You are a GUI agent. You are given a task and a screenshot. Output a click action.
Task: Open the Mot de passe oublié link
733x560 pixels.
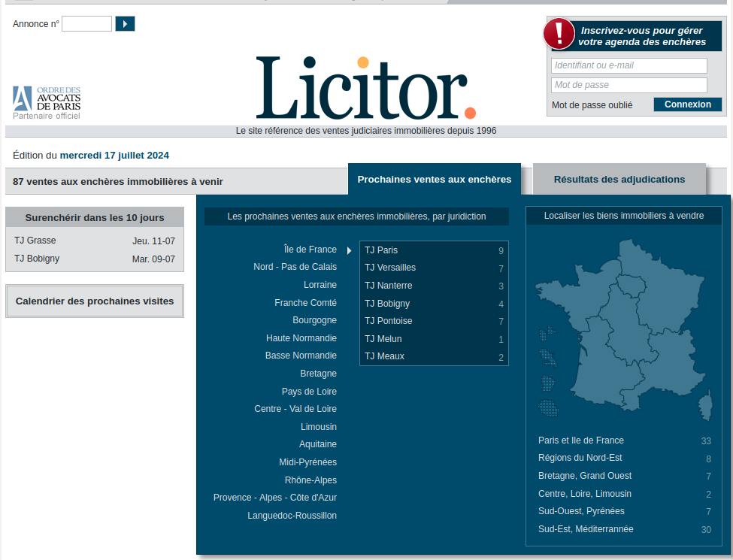click(592, 105)
